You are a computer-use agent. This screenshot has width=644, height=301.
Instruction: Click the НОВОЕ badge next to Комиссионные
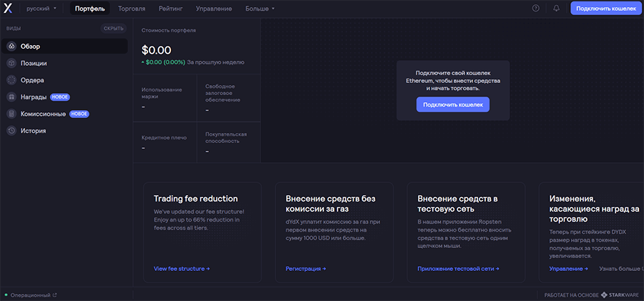click(x=79, y=114)
